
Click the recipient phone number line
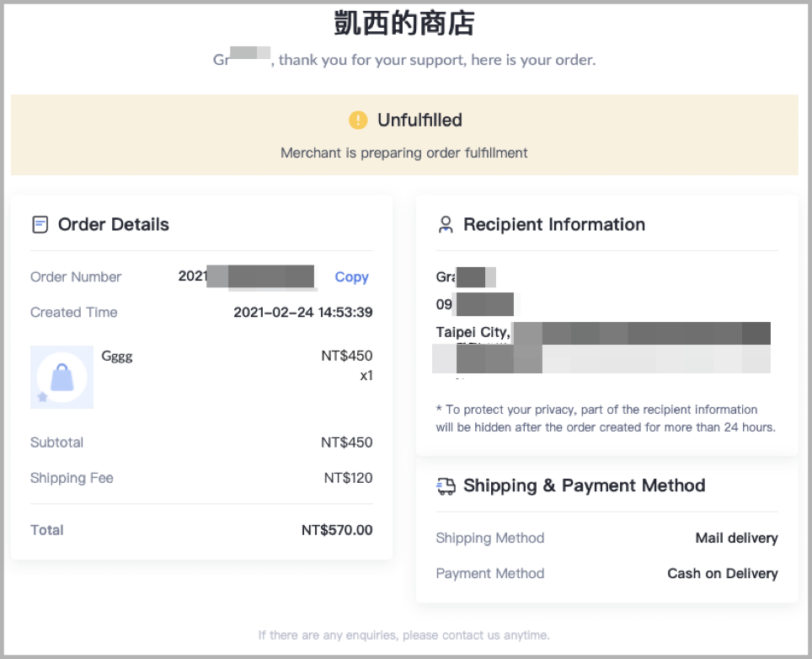point(475,304)
